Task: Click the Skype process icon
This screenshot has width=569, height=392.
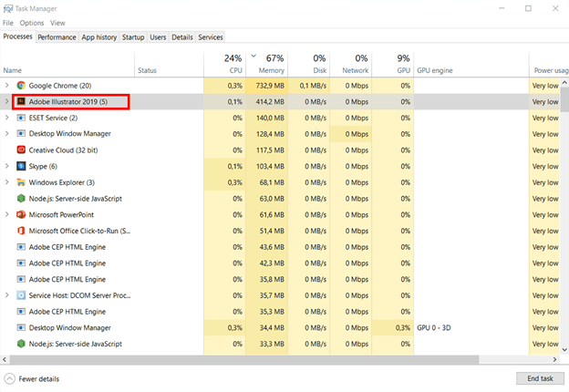Action: pos(21,166)
